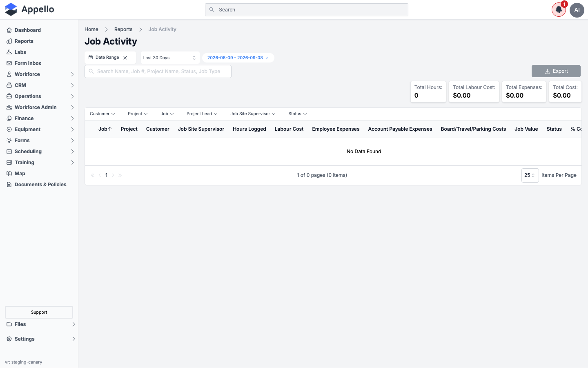588x375 pixels.
Task: Open the Status filter dropdown
Action: (x=298, y=114)
